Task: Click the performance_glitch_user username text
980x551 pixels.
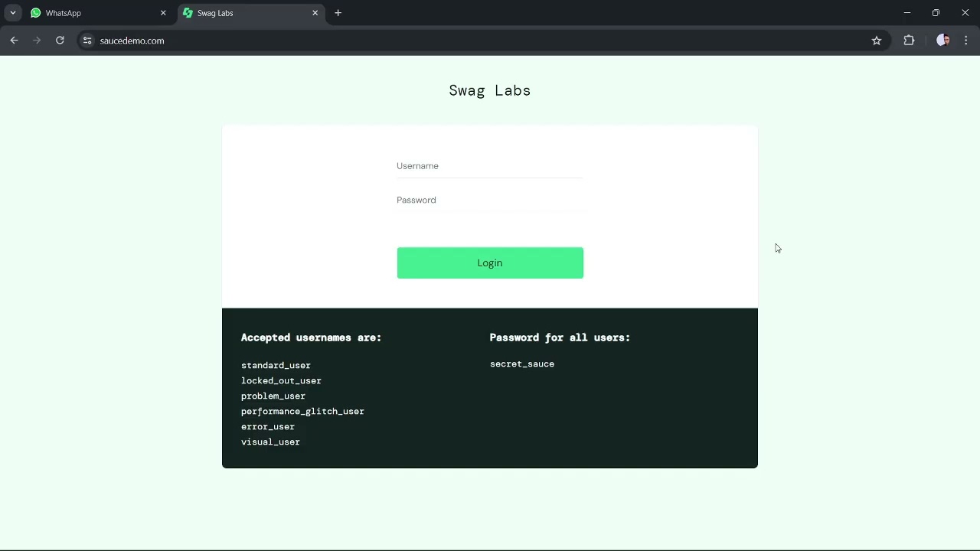Action: click(302, 412)
